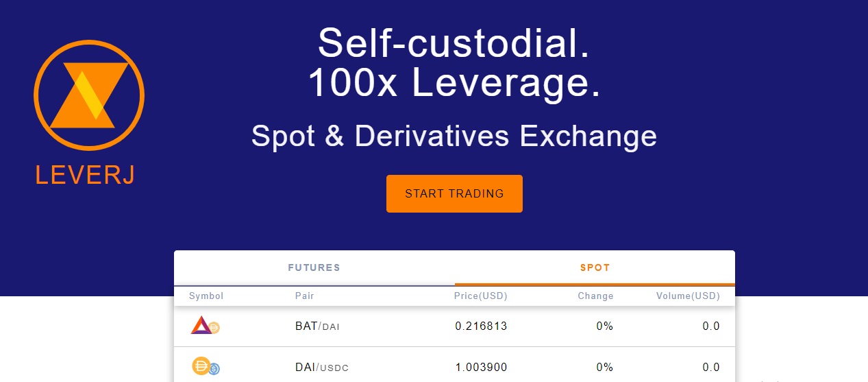The image size is (868, 382).
Task: Click the BAT triangle token icon
Action: tap(201, 325)
